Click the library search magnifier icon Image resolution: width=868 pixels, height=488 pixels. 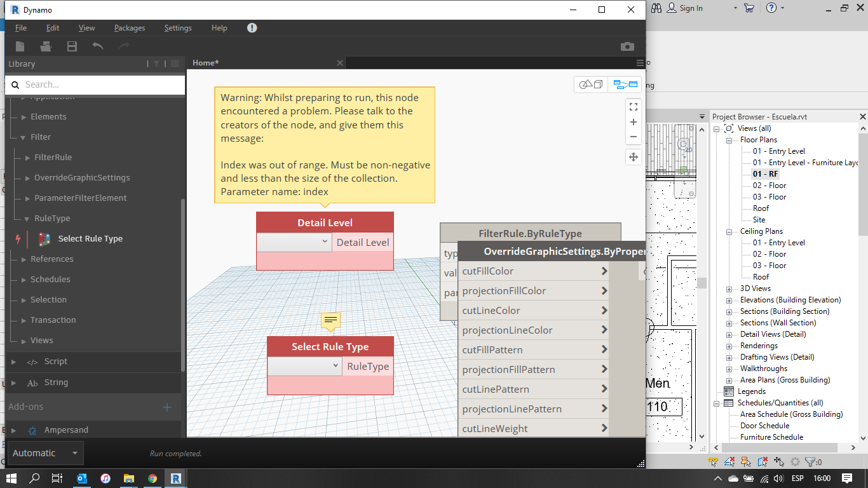pyautogui.click(x=15, y=85)
